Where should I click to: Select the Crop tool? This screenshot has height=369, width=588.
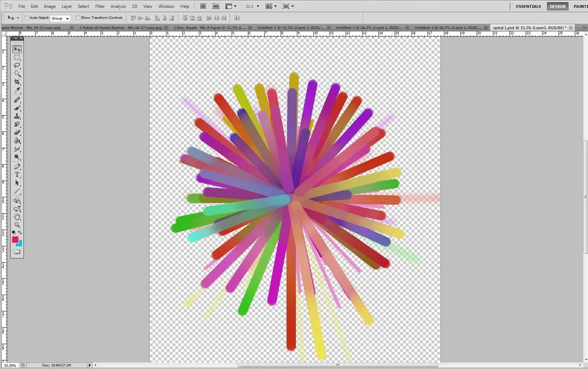tap(17, 82)
